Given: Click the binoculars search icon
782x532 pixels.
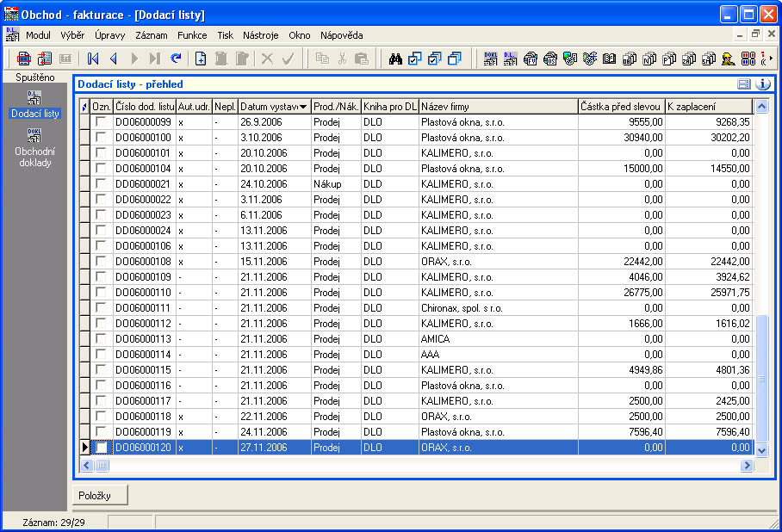Looking at the screenshot, I should [396, 59].
